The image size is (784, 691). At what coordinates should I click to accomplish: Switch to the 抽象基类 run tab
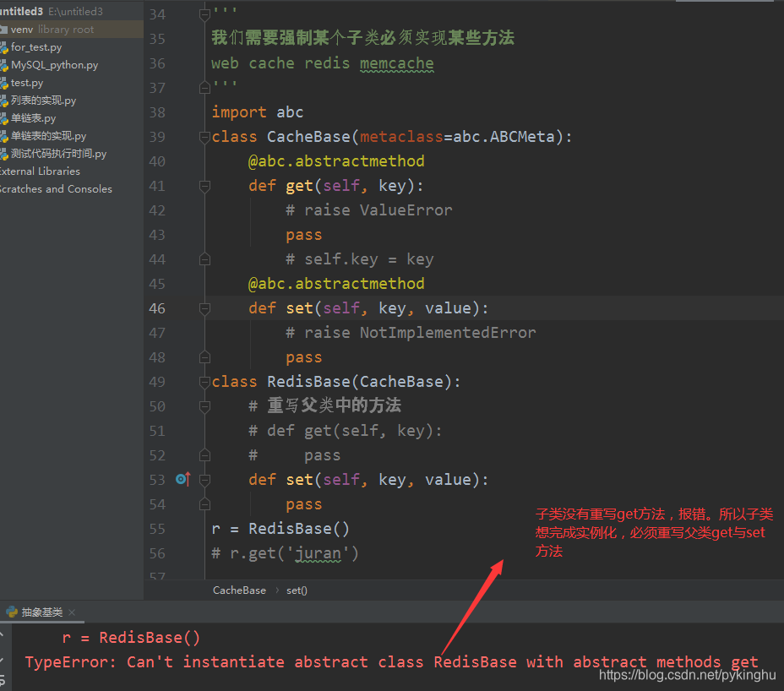pos(42,612)
